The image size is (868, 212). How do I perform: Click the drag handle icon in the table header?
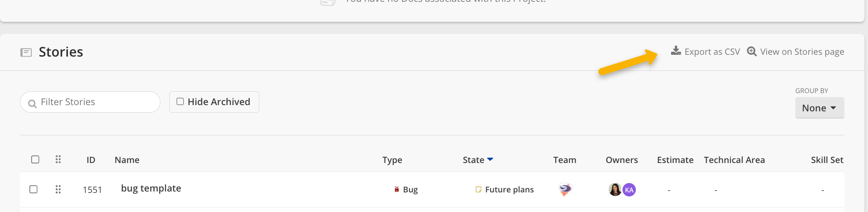pos(58,159)
